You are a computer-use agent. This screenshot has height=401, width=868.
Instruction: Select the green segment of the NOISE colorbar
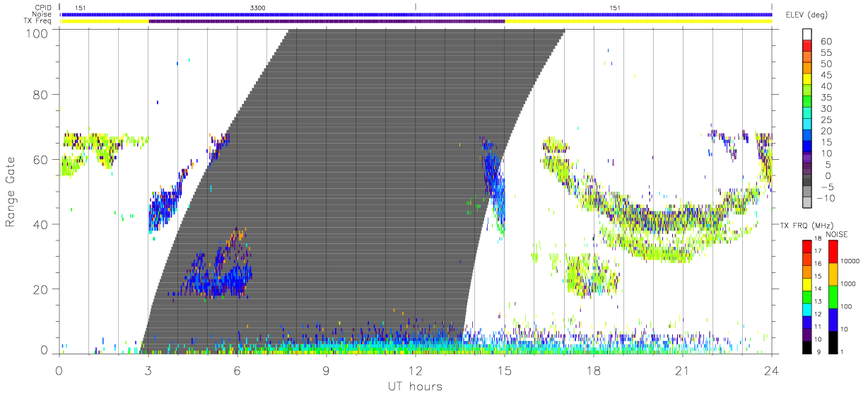(x=833, y=297)
